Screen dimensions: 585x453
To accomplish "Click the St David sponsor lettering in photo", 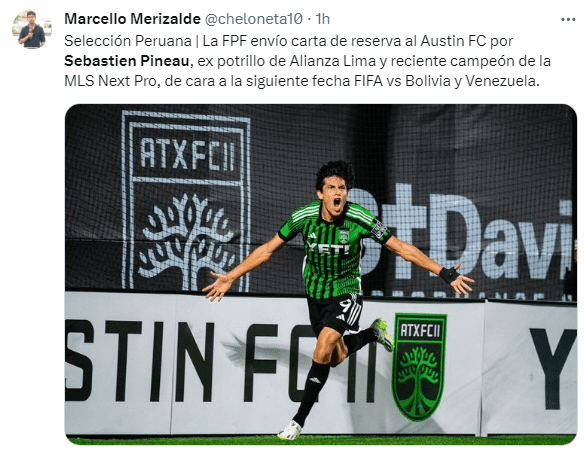I will [464, 232].
